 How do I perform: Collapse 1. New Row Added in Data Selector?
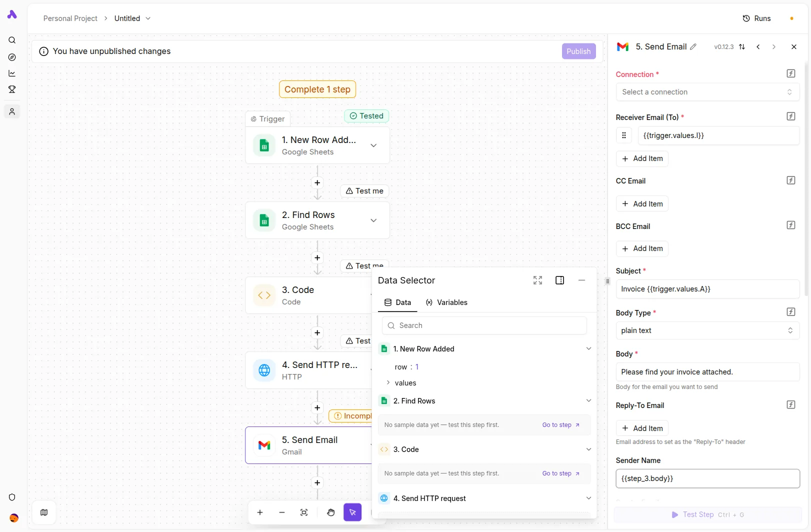click(588, 349)
